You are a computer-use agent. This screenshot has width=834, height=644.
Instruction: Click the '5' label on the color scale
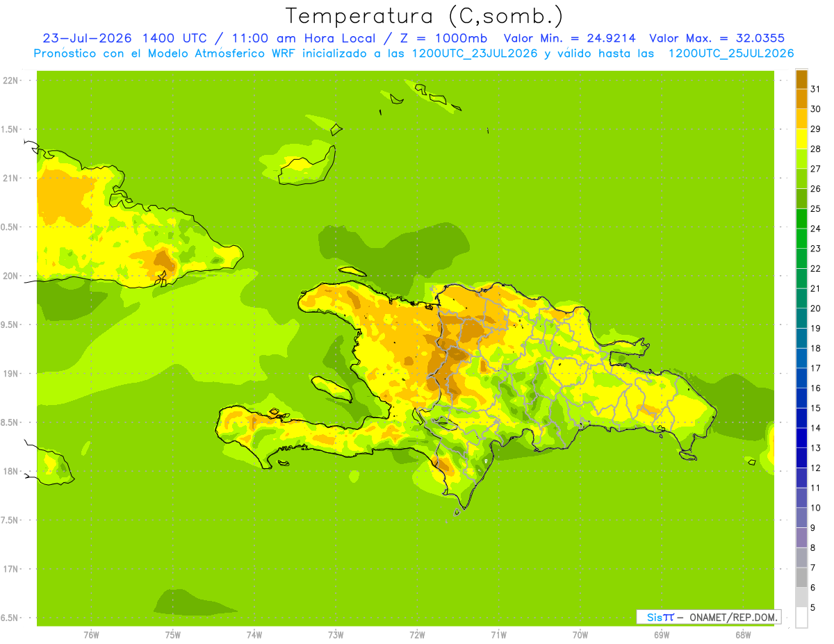(x=813, y=608)
